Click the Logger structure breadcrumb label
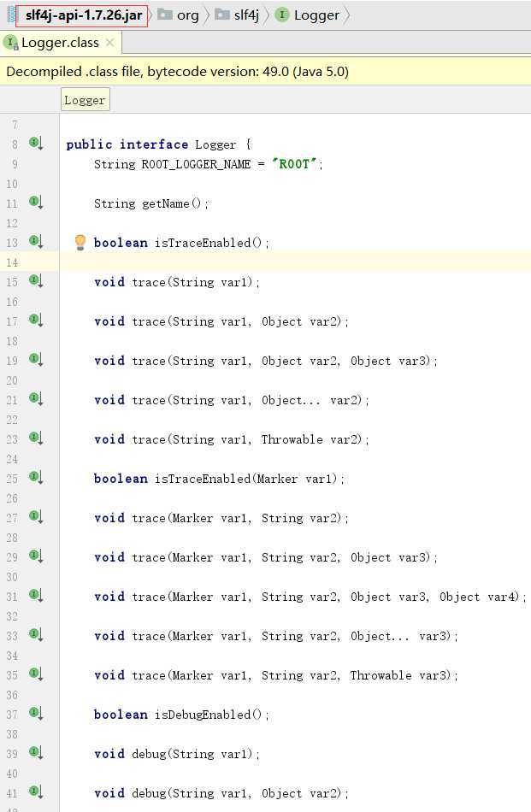531x812 pixels. [x=85, y=100]
